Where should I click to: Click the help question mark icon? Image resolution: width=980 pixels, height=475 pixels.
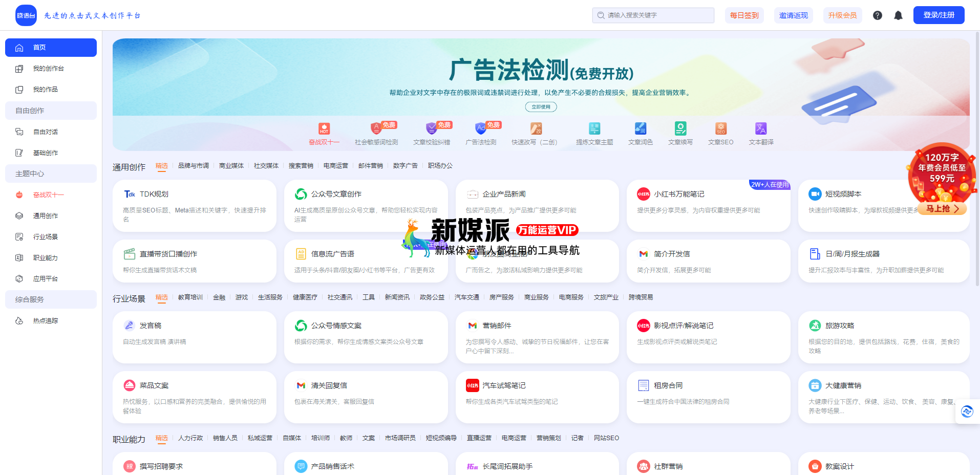click(x=878, y=15)
